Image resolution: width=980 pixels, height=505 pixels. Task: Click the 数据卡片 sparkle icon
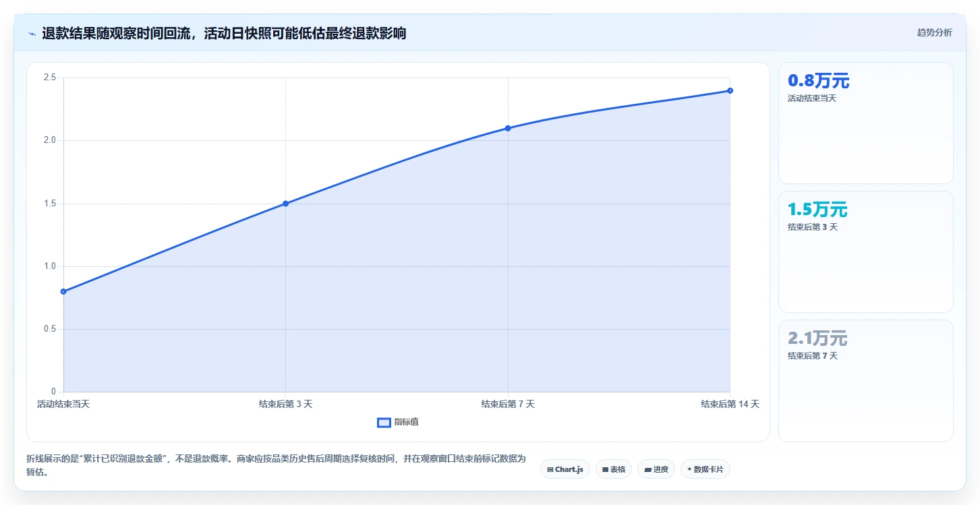click(689, 469)
